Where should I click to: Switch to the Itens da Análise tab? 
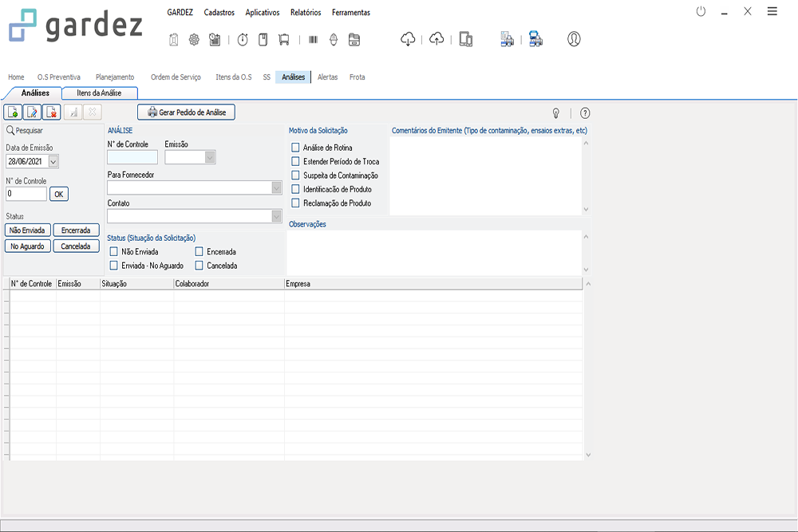click(x=99, y=93)
